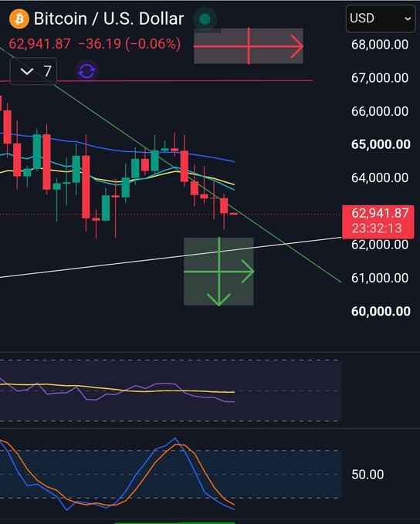Image resolution: width=420 pixels, height=524 pixels.
Task: Click the 65,000.00 price axis label
Action: tap(381, 144)
